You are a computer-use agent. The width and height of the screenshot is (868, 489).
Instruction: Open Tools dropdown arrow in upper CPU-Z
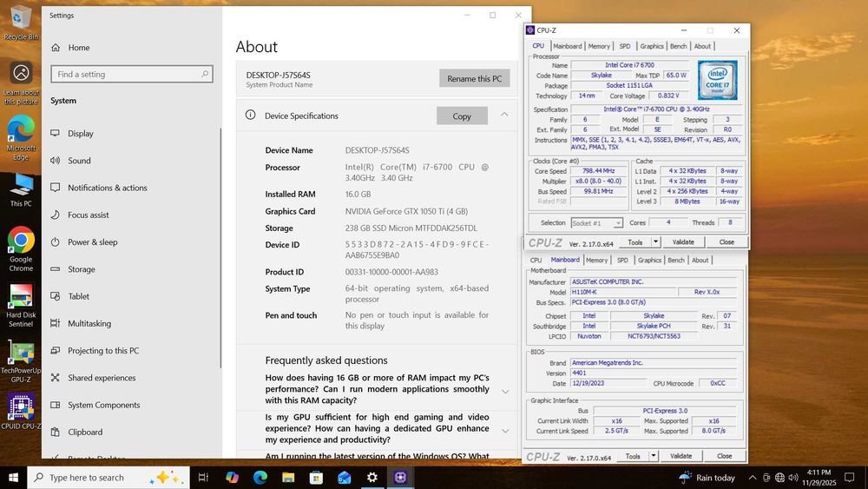click(x=655, y=242)
